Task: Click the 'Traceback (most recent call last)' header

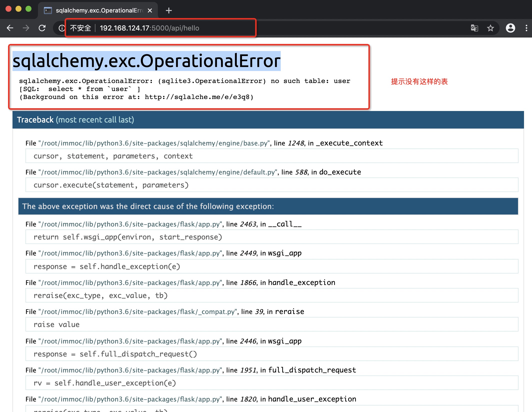Action: (x=75, y=120)
